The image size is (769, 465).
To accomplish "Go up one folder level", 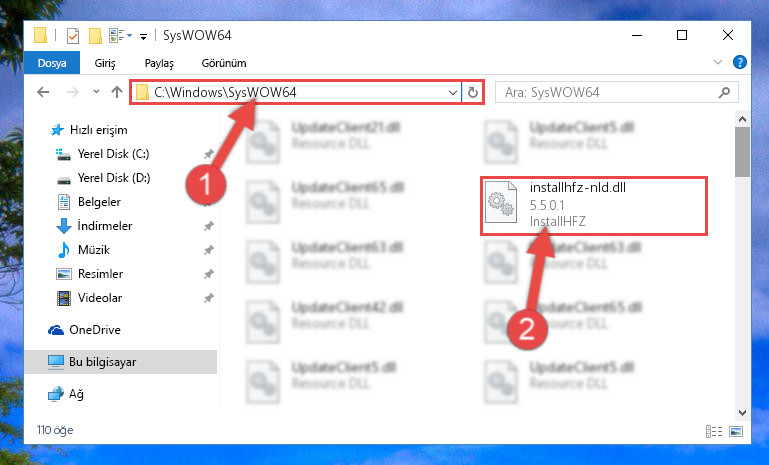I will [x=117, y=92].
